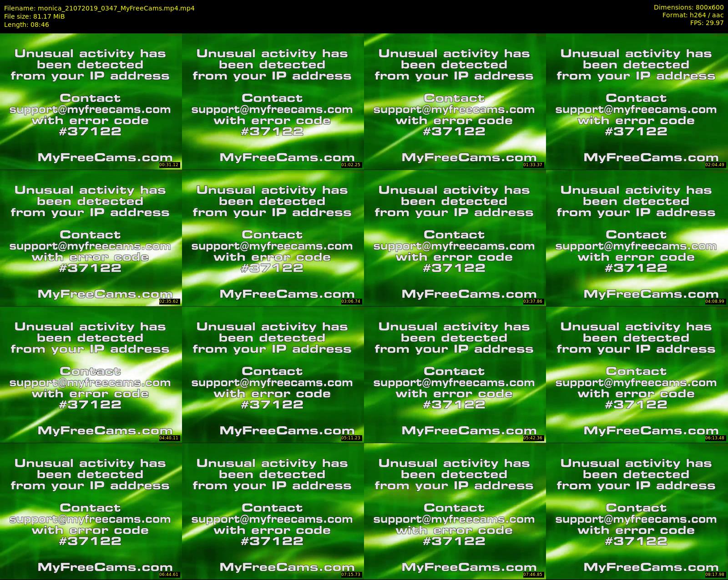Open the thumbnail stamped 04:40.11

(x=91, y=374)
